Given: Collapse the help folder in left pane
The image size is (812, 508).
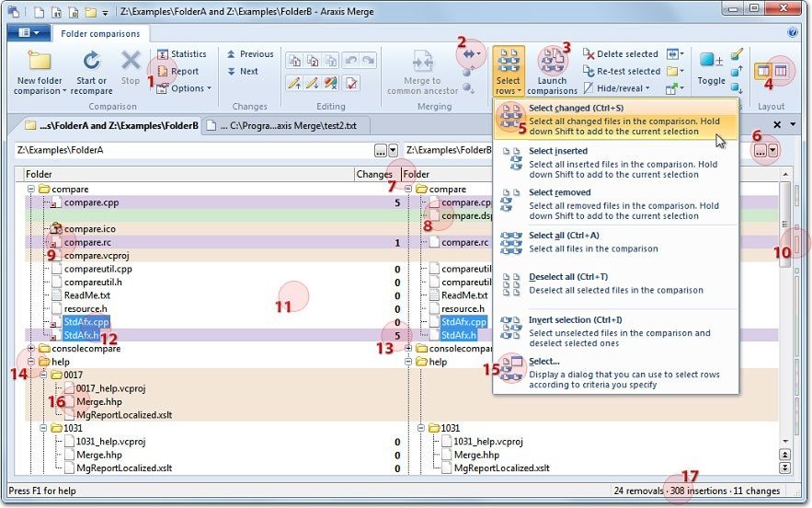Looking at the screenshot, I should [32, 362].
